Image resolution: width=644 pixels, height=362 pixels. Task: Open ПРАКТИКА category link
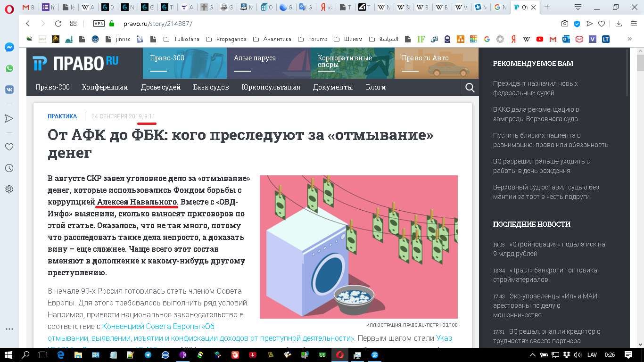click(x=62, y=116)
